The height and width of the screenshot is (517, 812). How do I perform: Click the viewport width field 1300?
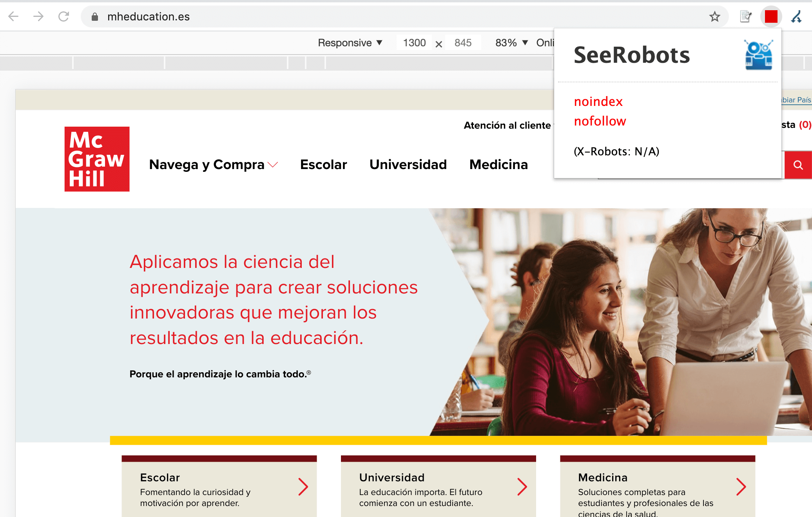[x=414, y=43]
